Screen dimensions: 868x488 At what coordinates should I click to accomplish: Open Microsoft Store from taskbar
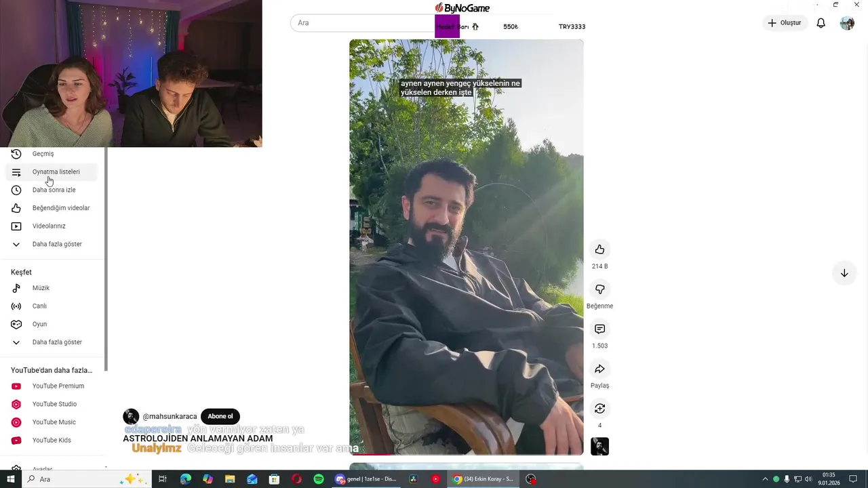point(274,479)
